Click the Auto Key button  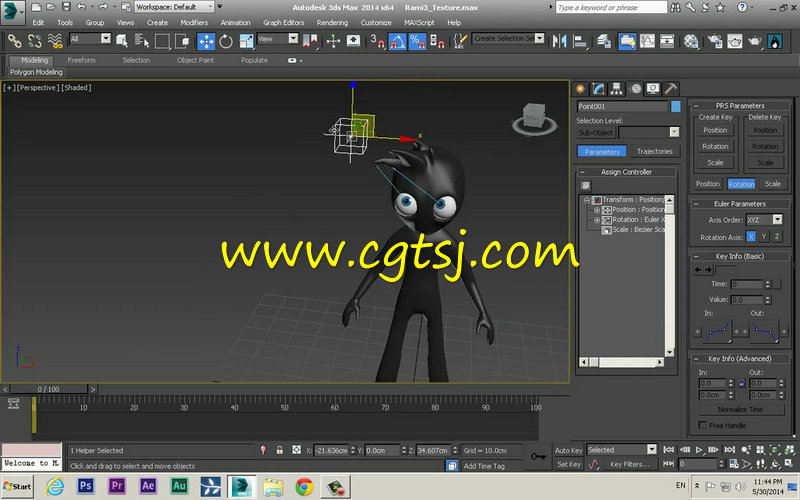click(568, 450)
